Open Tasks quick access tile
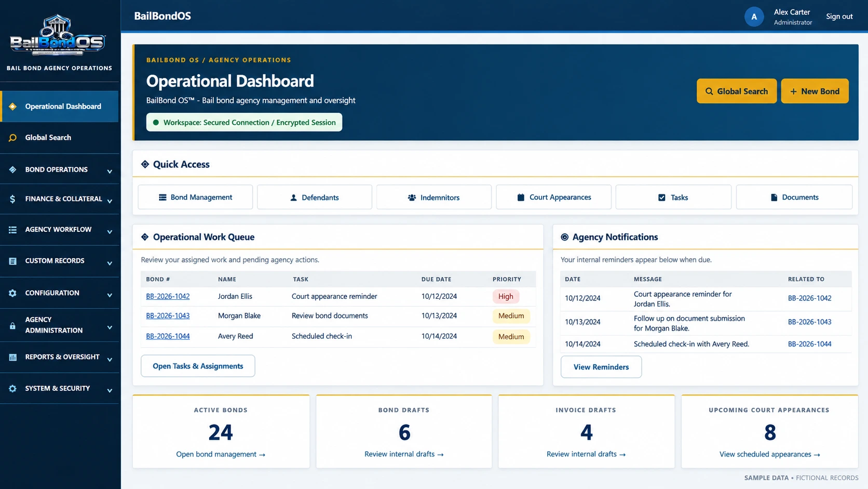This screenshot has width=868, height=489. coord(673,197)
